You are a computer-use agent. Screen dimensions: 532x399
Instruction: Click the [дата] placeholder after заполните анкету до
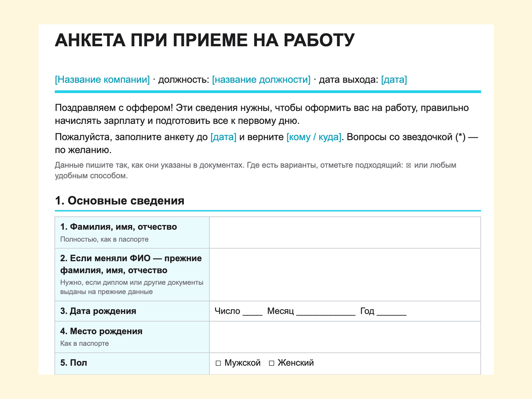(223, 137)
